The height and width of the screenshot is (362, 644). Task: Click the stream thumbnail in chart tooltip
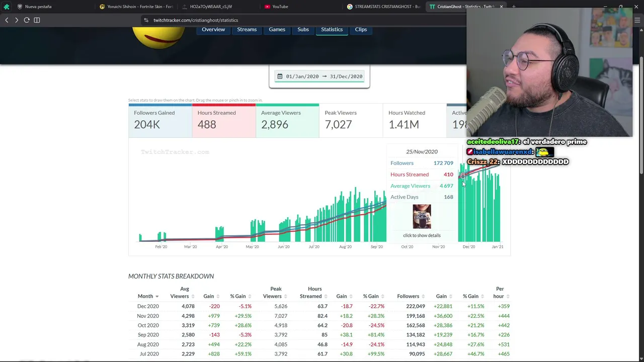click(x=422, y=217)
